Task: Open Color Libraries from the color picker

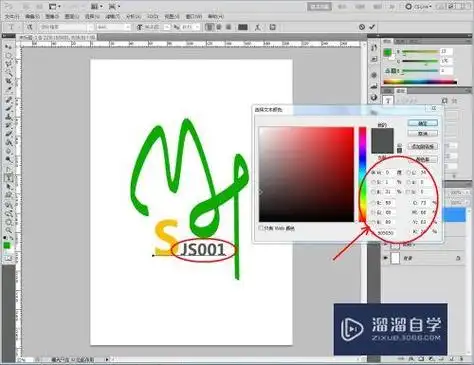Action: tap(423, 160)
